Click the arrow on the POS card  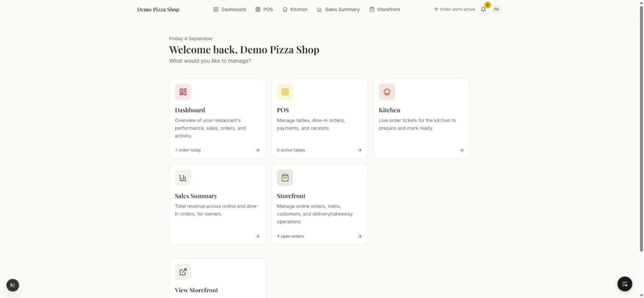click(x=359, y=150)
